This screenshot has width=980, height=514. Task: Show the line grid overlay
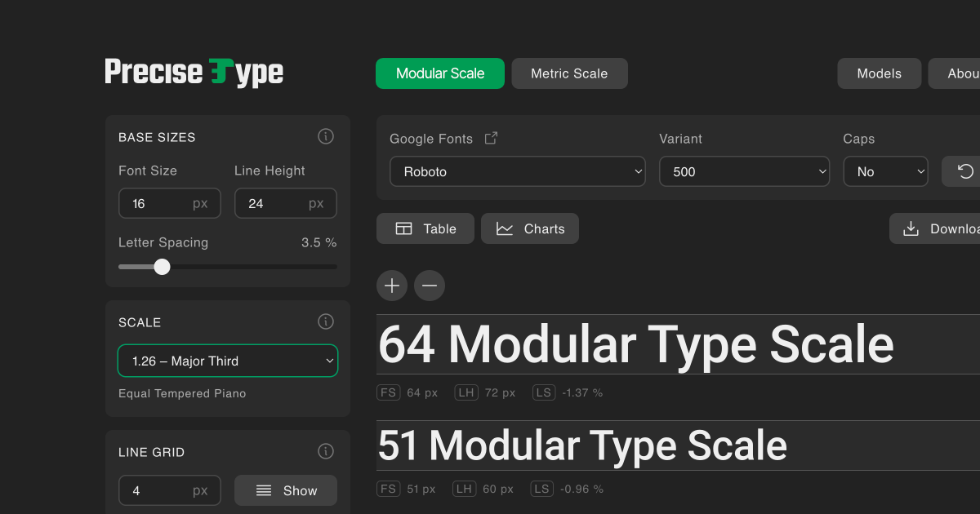[286, 490]
